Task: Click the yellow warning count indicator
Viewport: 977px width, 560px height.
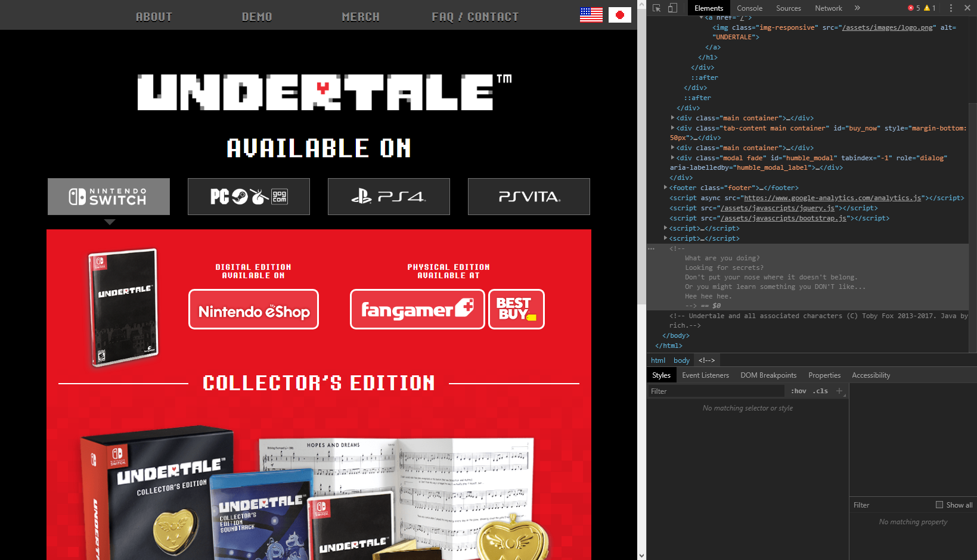Action: point(930,8)
